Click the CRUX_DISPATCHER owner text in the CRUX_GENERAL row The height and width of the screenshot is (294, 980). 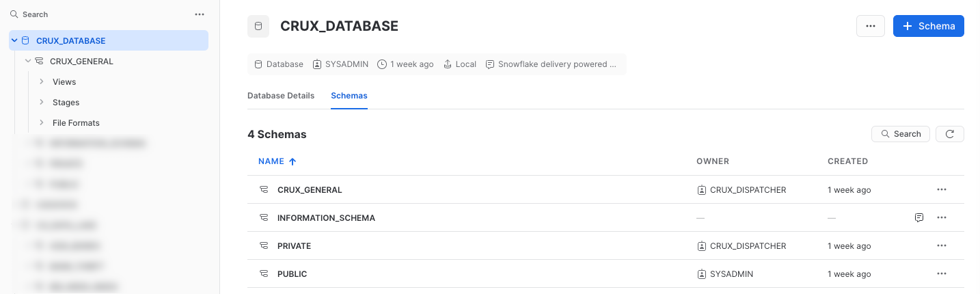coord(748,190)
